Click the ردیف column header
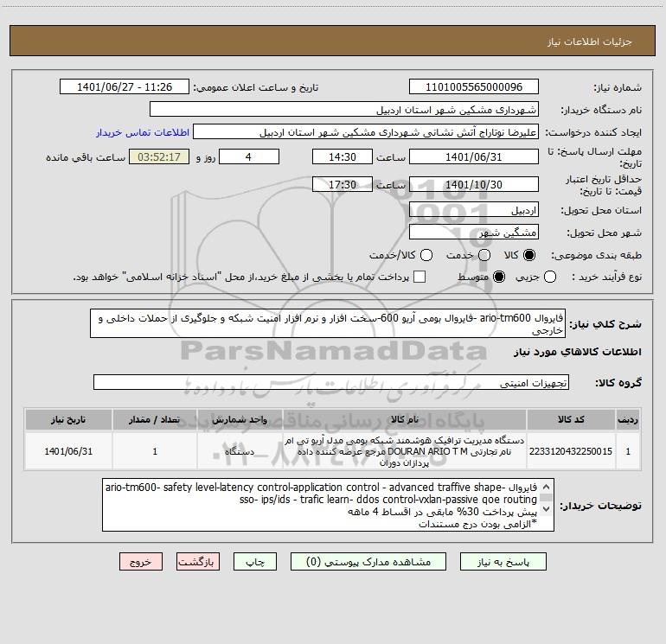Screen dimensions: 666x644 point(628,419)
